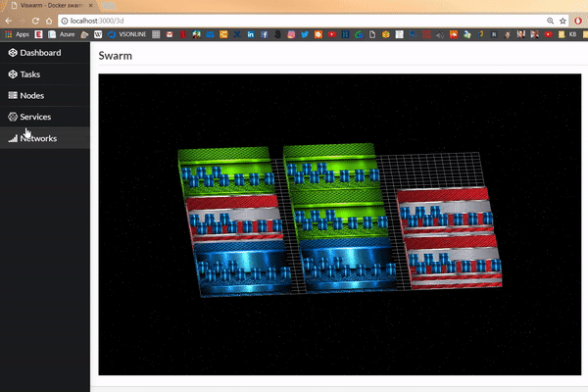
Task: Click the Tasks sidebar icon
Action: 13,74
